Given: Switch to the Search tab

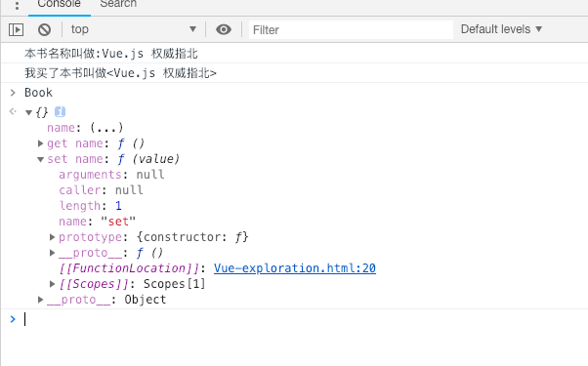Looking at the screenshot, I should 118,5.
